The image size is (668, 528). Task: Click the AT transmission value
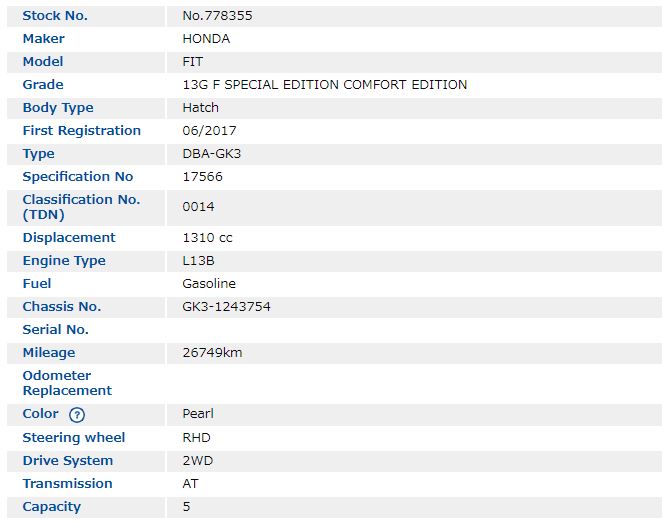(x=190, y=484)
